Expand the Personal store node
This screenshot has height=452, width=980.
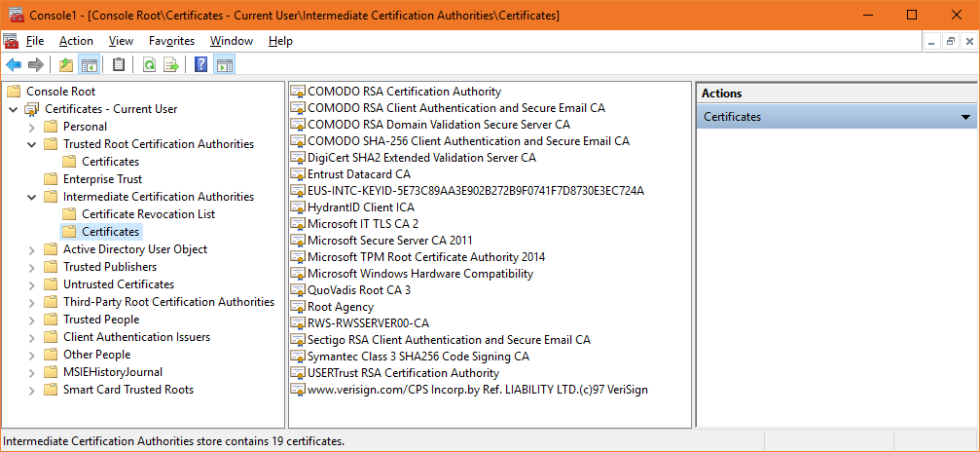(x=32, y=127)
